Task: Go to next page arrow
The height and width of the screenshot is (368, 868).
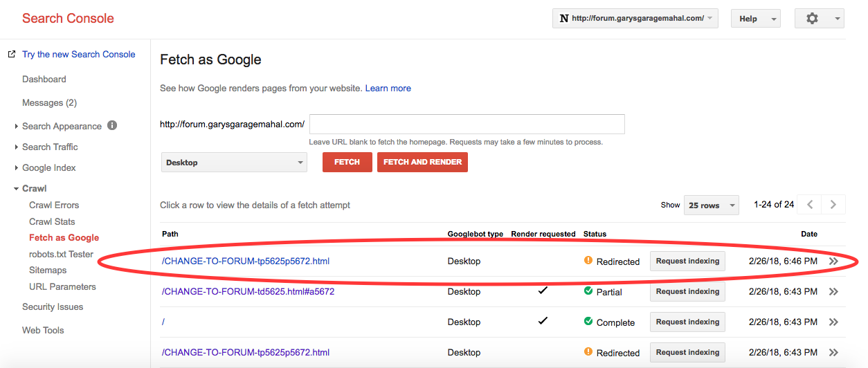Action: tap(833, 205)
